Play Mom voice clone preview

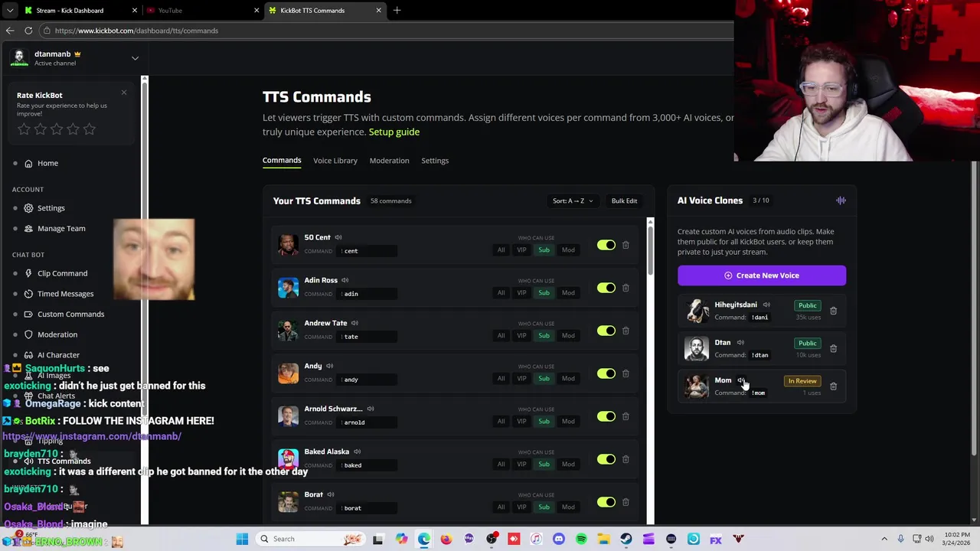[740, 380]
